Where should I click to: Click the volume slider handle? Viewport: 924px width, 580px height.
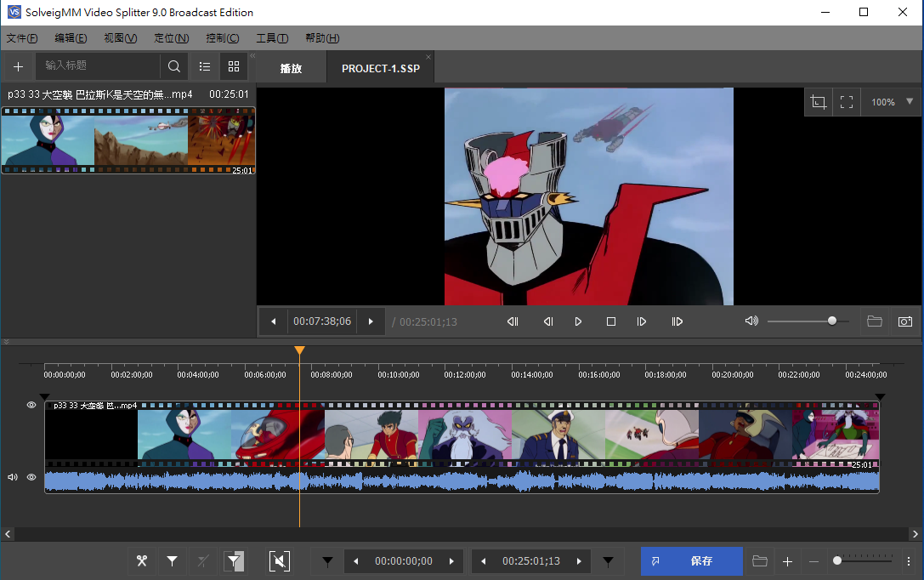coord(832,321)
